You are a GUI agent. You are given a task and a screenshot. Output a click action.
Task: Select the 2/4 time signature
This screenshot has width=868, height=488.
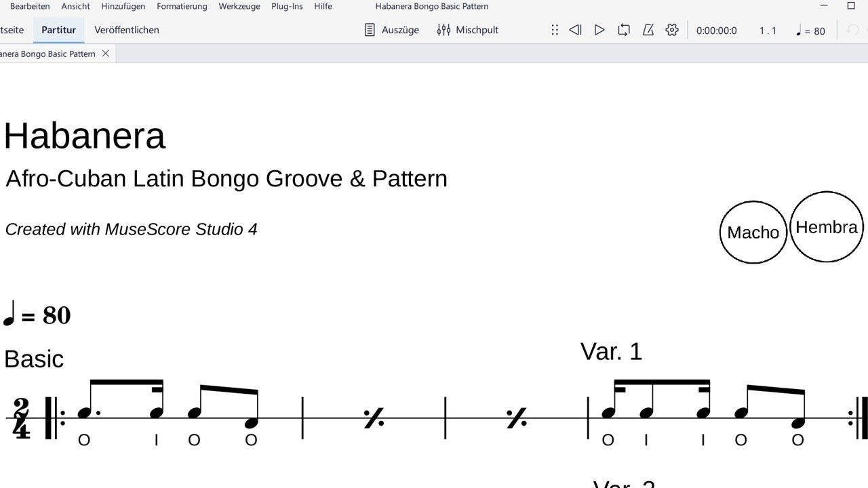click(22, 418)
